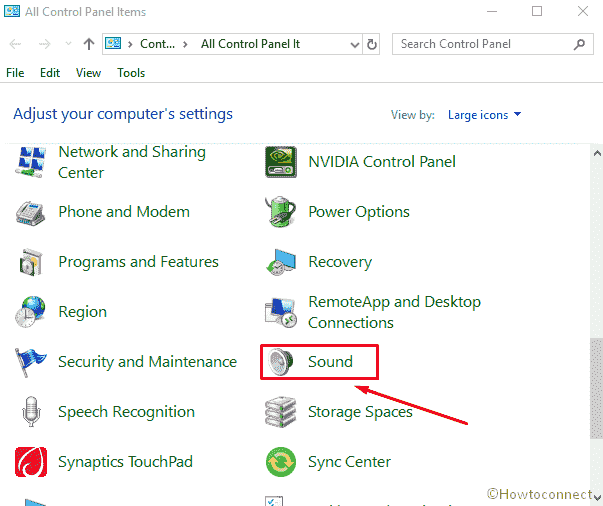Click the Storage Spaces drives icon
The height and width of the screenshot is (506, 603).
click(281, 412)
